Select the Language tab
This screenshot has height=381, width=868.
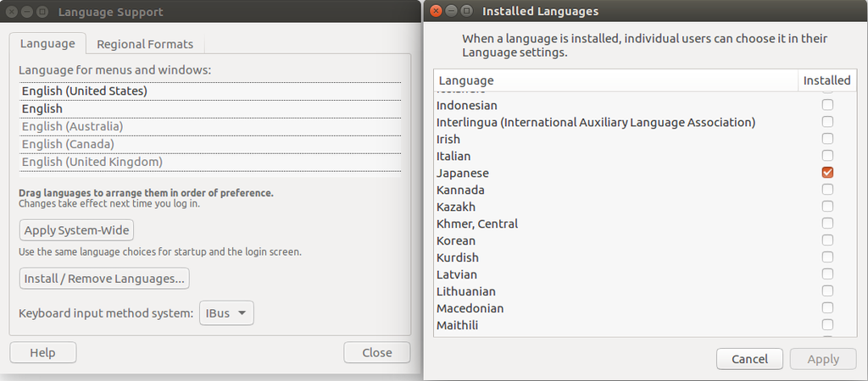tap(47, 43)
